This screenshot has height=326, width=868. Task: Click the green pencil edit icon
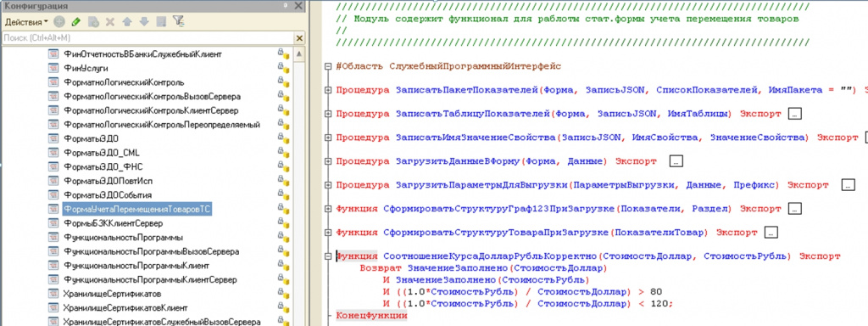(x=75, y=22)
